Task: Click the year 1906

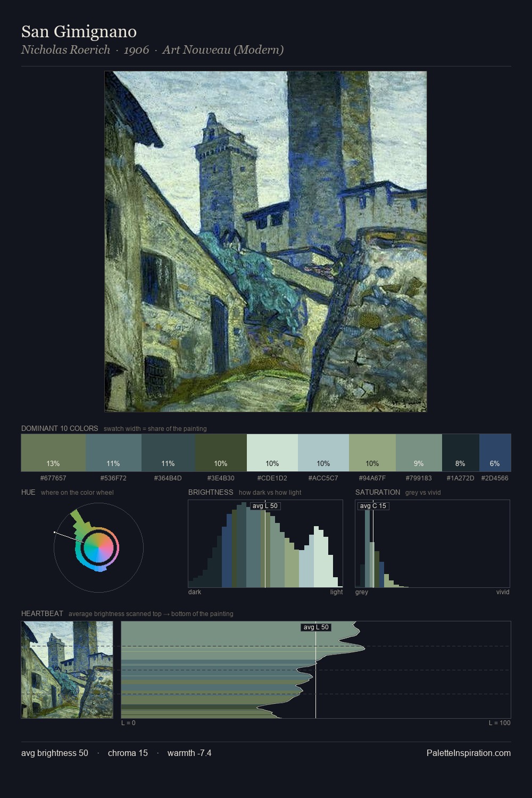Action: click(136, 50)
